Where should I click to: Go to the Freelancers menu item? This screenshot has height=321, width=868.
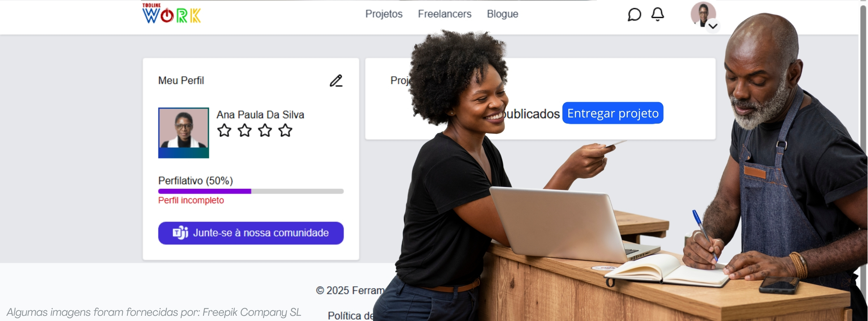click(x=444, y=14)
